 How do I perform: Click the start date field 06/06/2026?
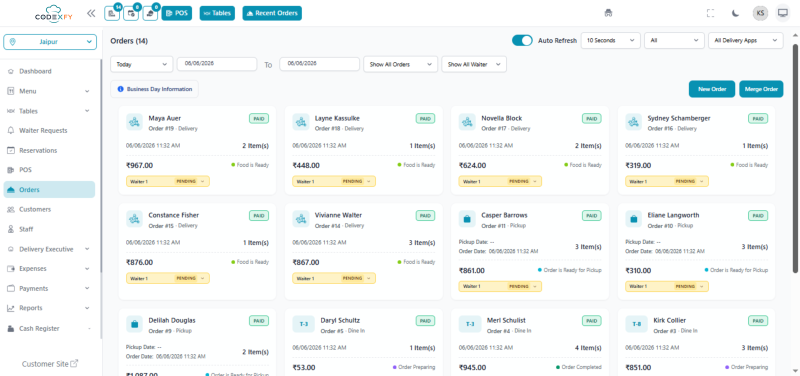pyautogui.click(x=217, y=64)
